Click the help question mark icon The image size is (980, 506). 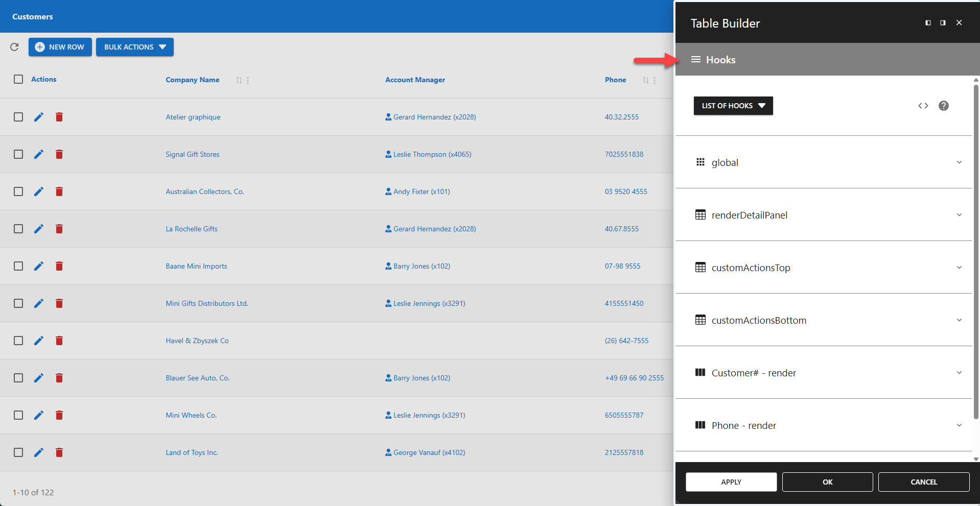(x=943, y=106)
